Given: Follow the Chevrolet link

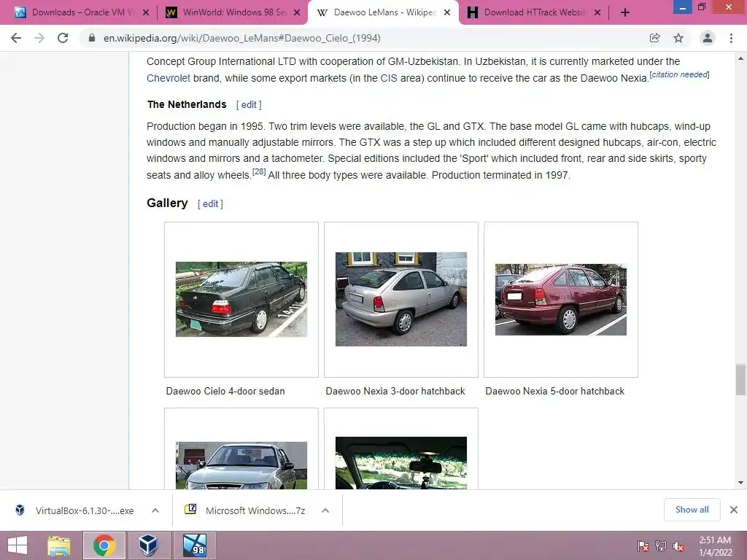Looking at the screenshot, I should tap(169, 78).
